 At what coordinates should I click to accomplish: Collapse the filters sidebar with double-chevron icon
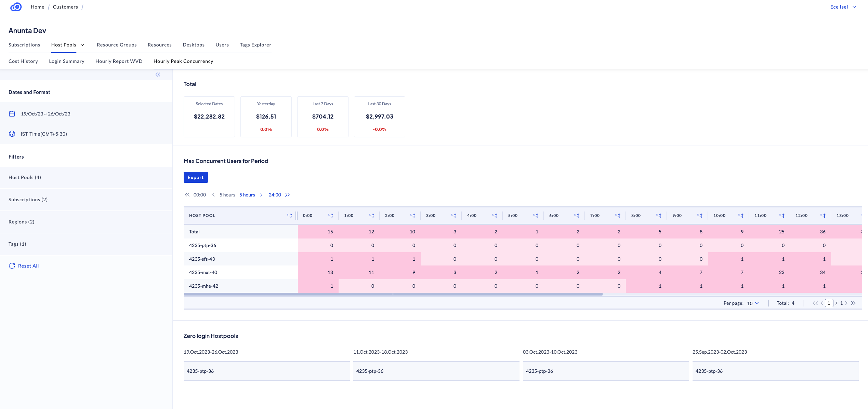[x=158, y=74]
